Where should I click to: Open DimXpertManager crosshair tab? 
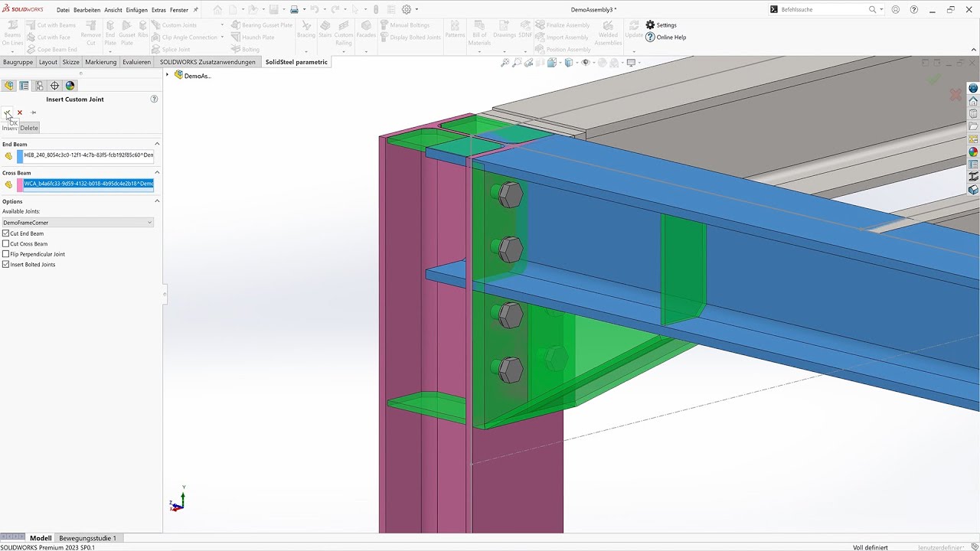[54, 86]
